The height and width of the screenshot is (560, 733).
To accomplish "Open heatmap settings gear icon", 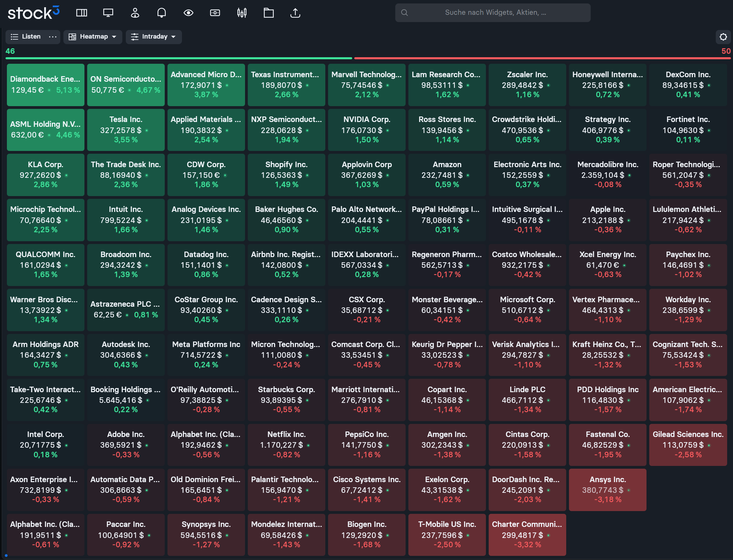I will [723, 37].
